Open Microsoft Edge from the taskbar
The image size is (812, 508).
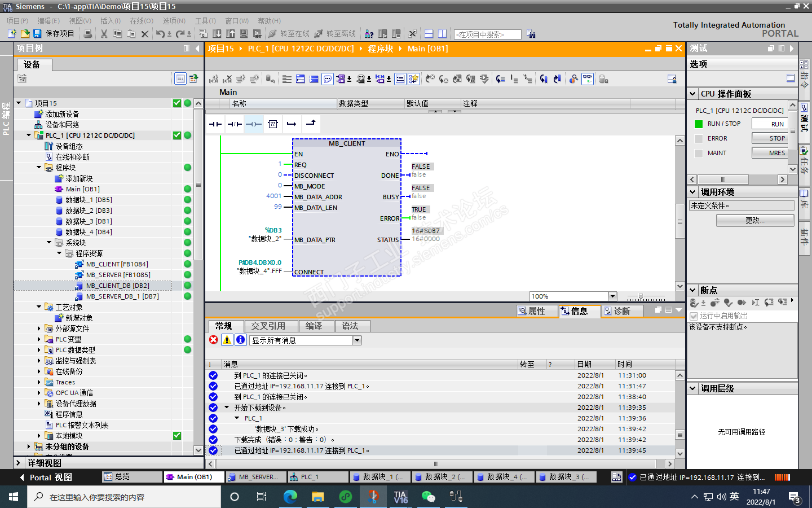(x=290, y=497)
